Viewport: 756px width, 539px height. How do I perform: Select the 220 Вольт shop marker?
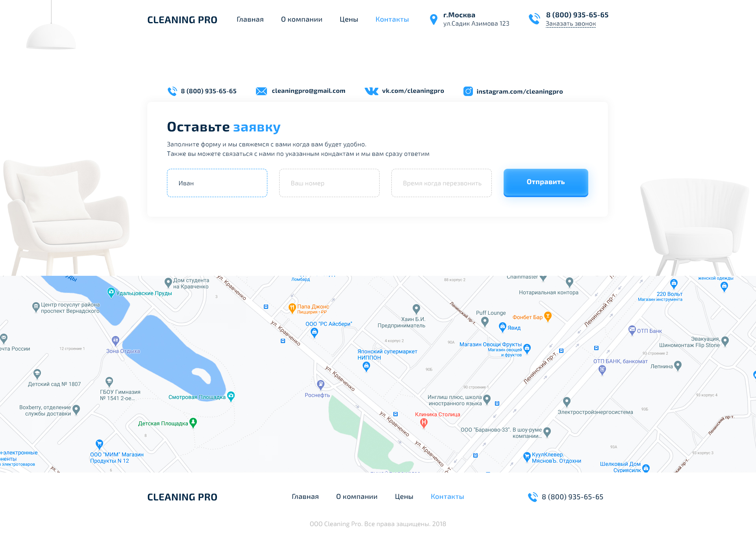674,284
